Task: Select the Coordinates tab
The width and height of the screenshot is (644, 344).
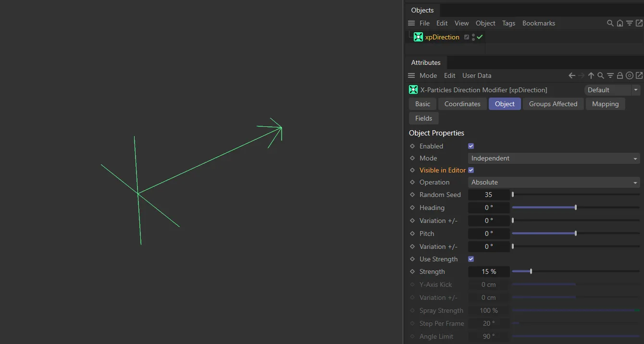Action: point(462,104)
